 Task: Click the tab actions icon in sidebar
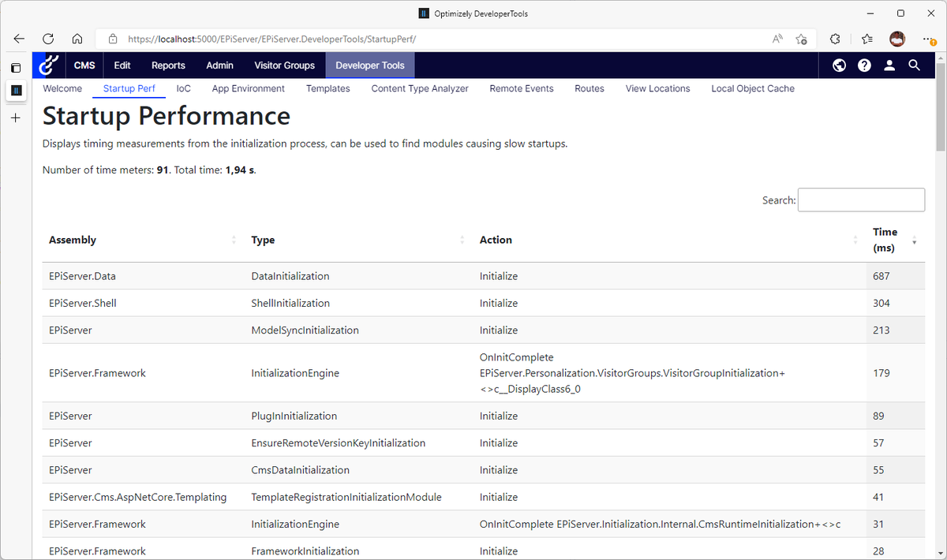[16, 68]
